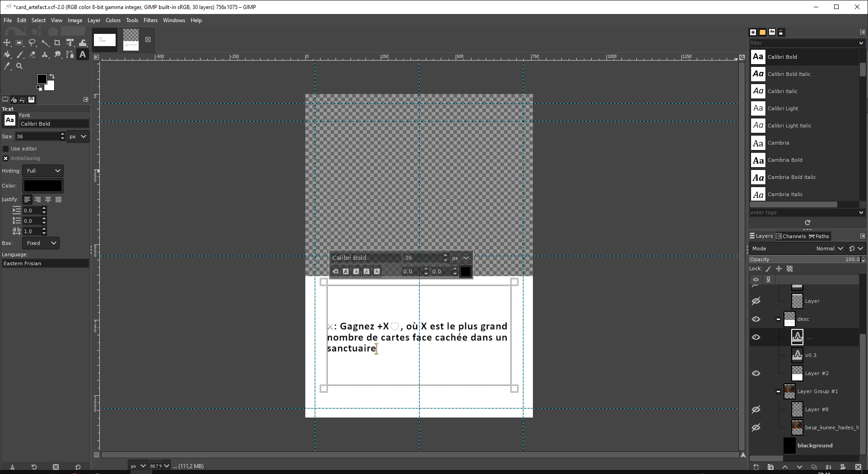This screenshot has height=474, width=868.
Task: Adjust the layer Opacity slider
Action: coord(805,259)
